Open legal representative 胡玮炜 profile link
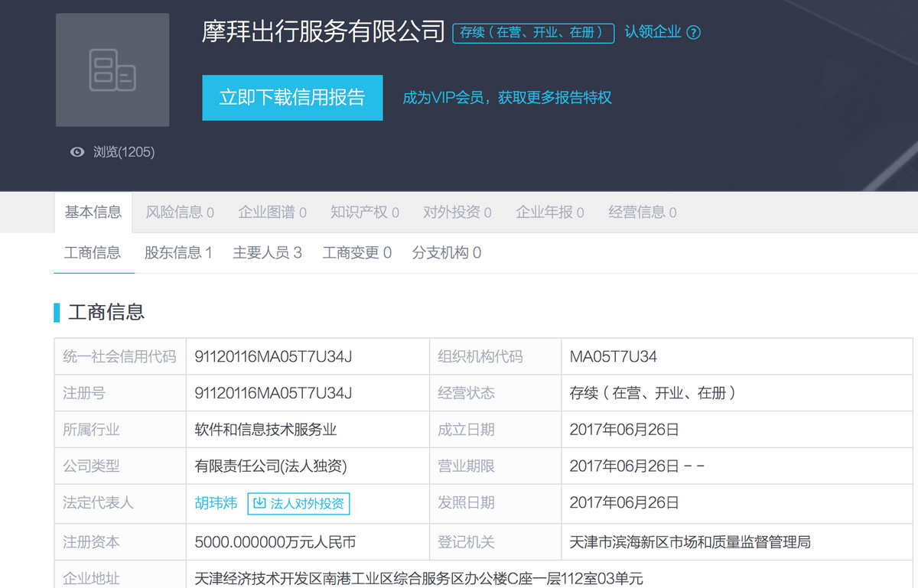This screenshot has width=918, height=588. pos(216,503)
